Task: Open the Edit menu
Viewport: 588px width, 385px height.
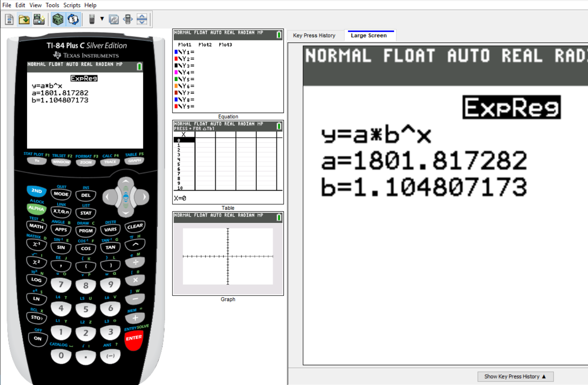Action: pos(20,5)
